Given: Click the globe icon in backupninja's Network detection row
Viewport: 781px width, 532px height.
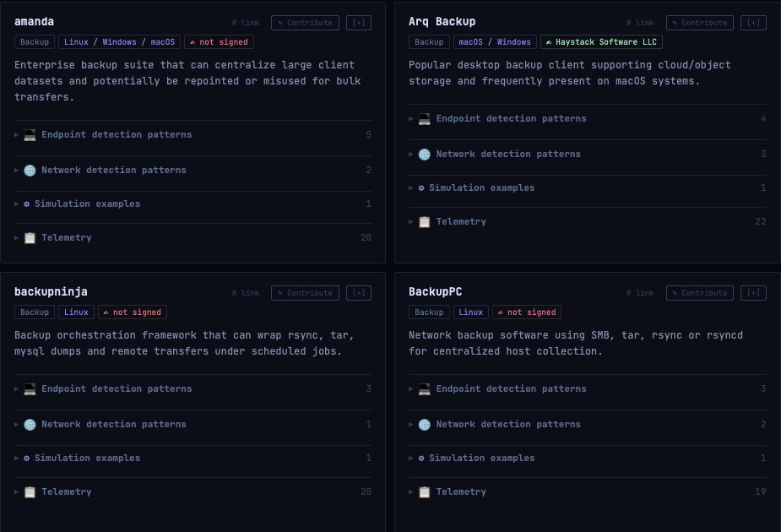Looking at the screenshot, I should (x=30, y=425).
